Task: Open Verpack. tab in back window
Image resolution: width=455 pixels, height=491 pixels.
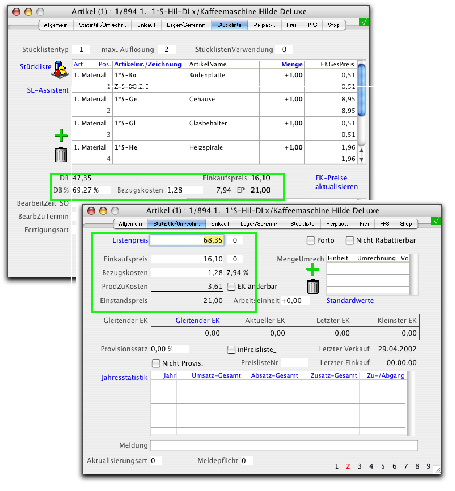Action: (264, 25)
